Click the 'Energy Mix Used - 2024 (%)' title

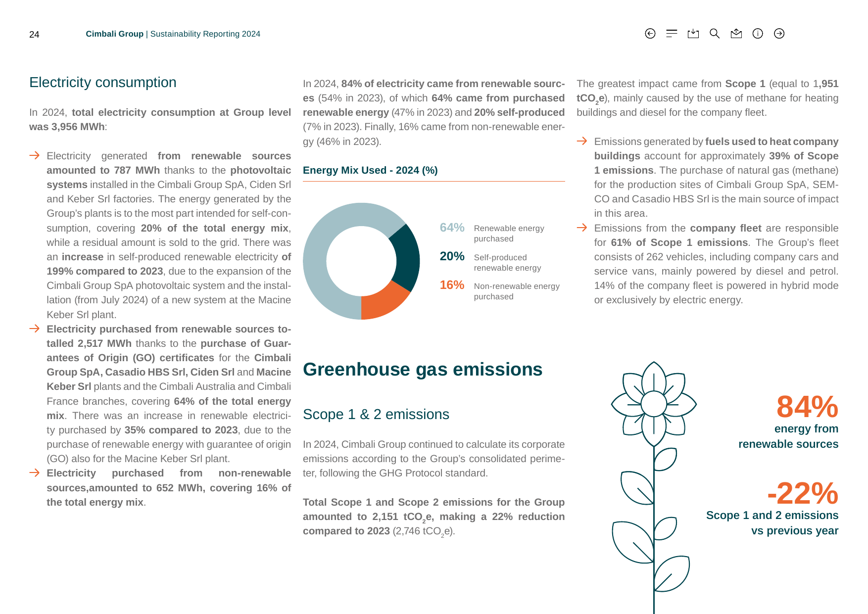pyautogui.click(x=370, y=170)
